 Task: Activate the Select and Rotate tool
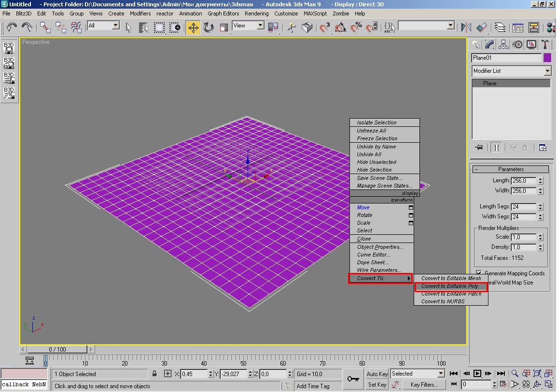(209, 27)
